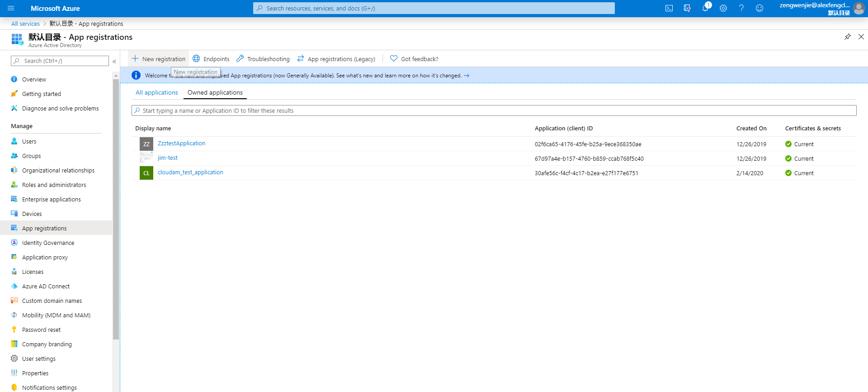Click the Microsoft Azure logo text
The height and width of the screenshot is (392, 868).
pyautogui.click(x=55, y=8)
